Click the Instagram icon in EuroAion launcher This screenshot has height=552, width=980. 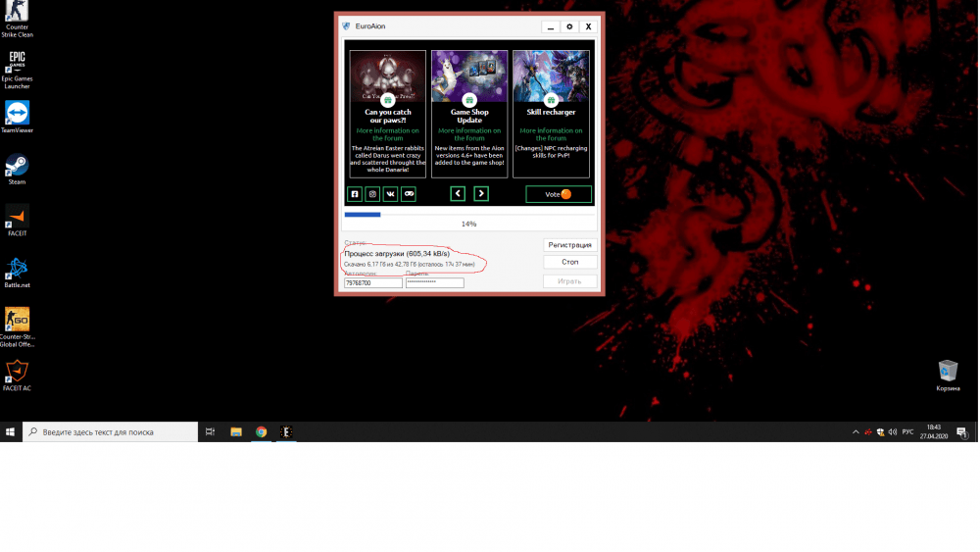(x=372, y=194)
